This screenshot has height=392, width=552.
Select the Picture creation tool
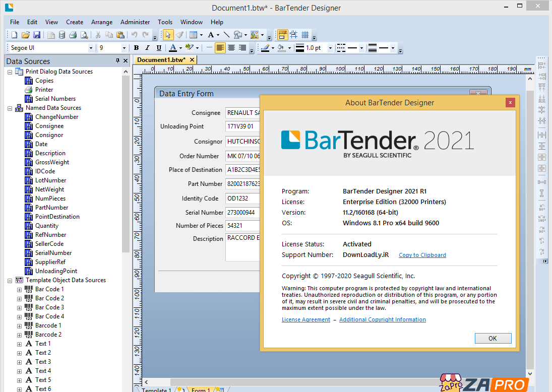255,35
